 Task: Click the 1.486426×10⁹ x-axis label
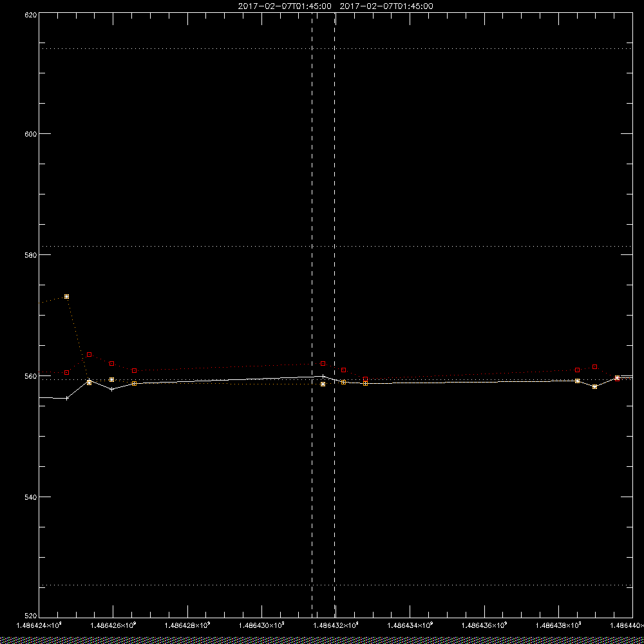(x=113, y=625)
